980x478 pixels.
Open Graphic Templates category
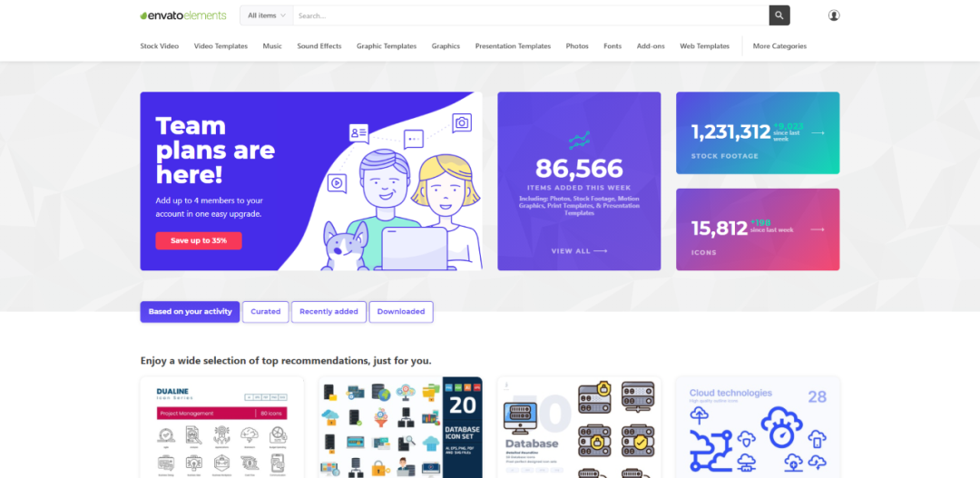pyautogui.click(x=387, y=46)
